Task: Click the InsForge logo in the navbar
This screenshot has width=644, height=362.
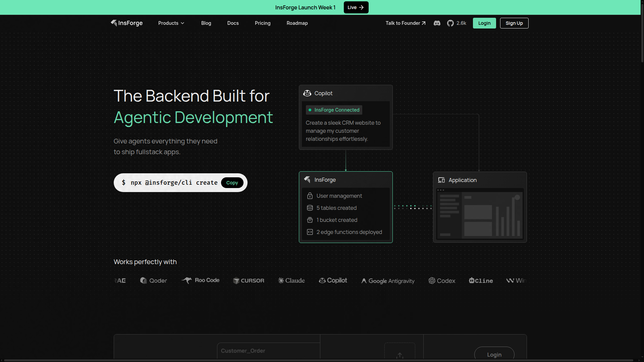Action: (126, 23)
